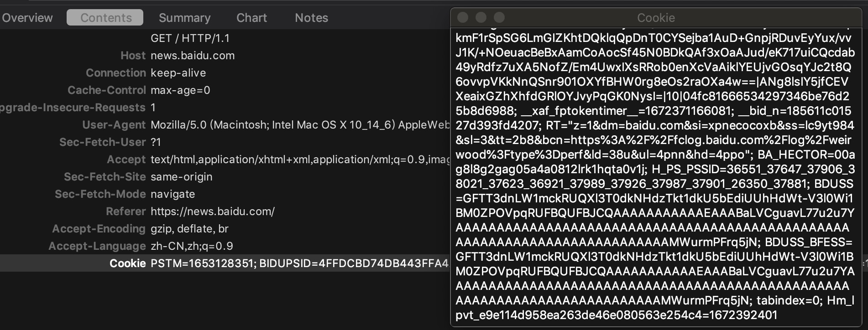
Task: Click the Cookie window title bar
Action: pyautogui.click(x=656, y=17)
